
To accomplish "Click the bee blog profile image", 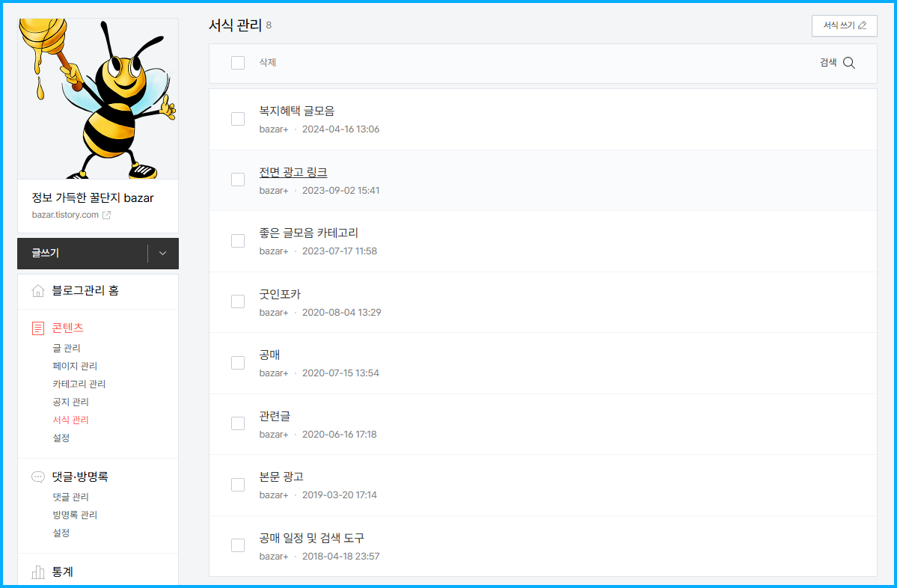I will [x=98, y=99].
